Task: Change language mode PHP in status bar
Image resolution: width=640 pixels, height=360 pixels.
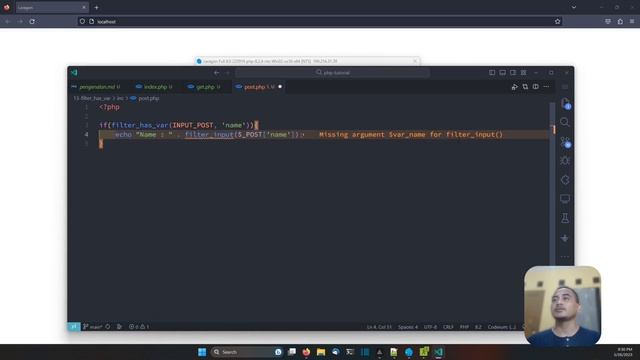Action: tap(464, 327)
